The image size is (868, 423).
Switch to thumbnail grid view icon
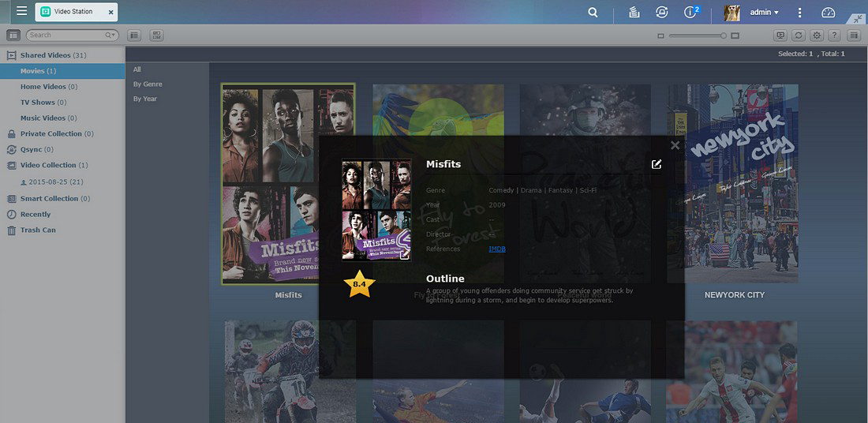pos(157,35)
